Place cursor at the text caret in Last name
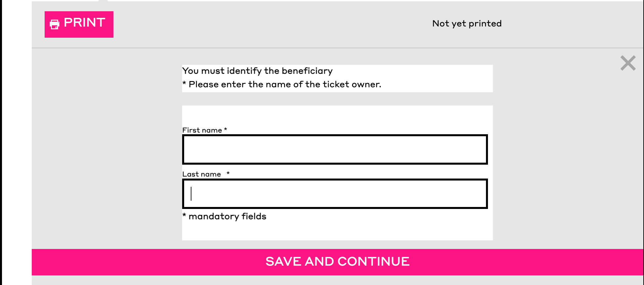 tap(191, 194)
